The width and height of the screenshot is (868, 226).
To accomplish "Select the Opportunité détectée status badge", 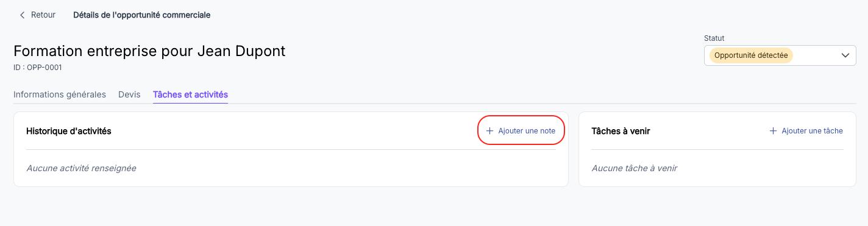I will pos(750,55).
